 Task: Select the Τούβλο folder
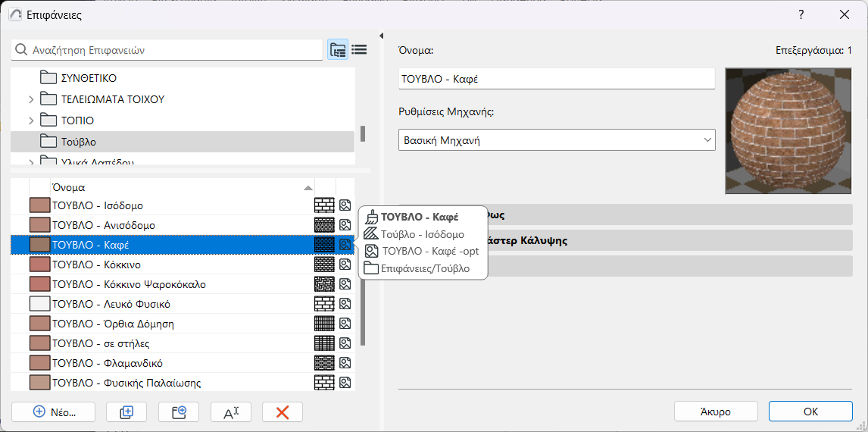tap(182, 142)
